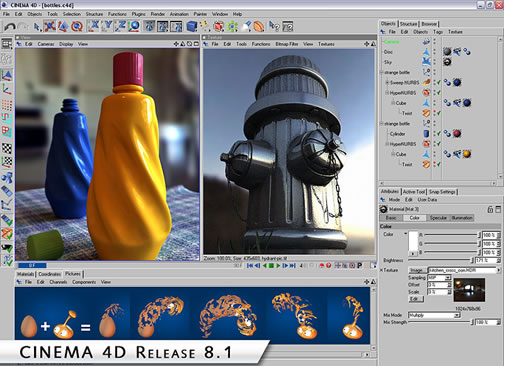Click the Render Active View icon
505x367 pixels.
click(x=150, y=26)
